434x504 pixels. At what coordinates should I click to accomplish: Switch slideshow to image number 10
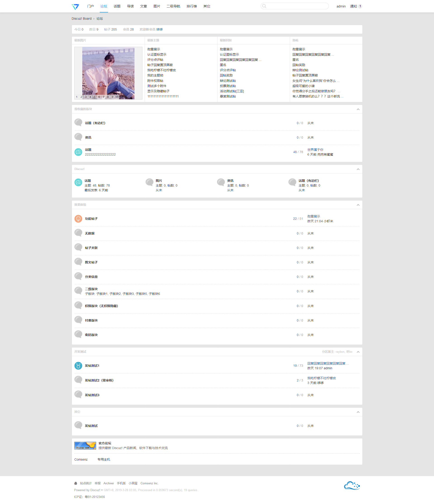click(117, 97)
